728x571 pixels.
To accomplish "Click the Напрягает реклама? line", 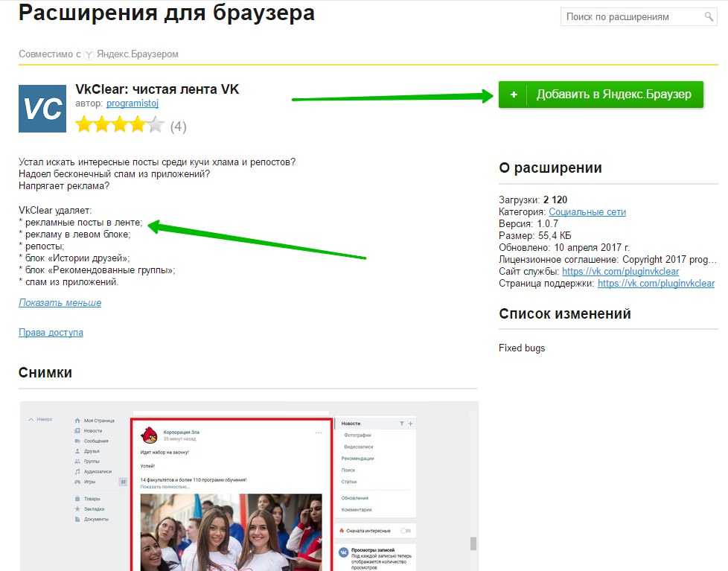I will [64, 186].
